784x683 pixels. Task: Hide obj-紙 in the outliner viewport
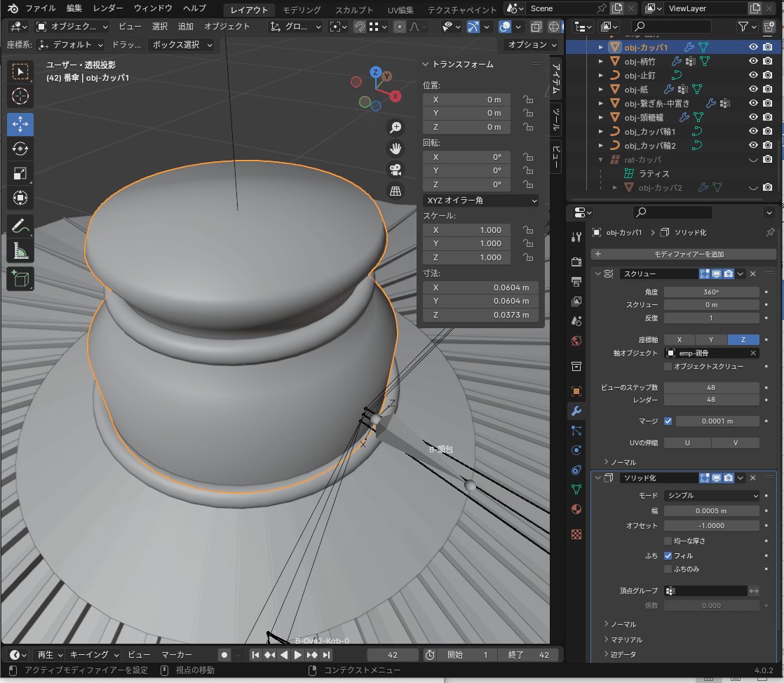[x=753, y=89]
